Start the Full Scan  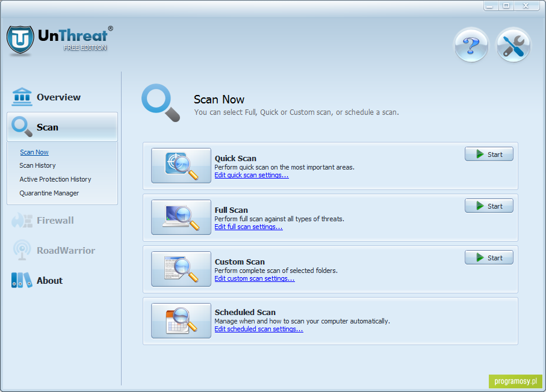489,206
